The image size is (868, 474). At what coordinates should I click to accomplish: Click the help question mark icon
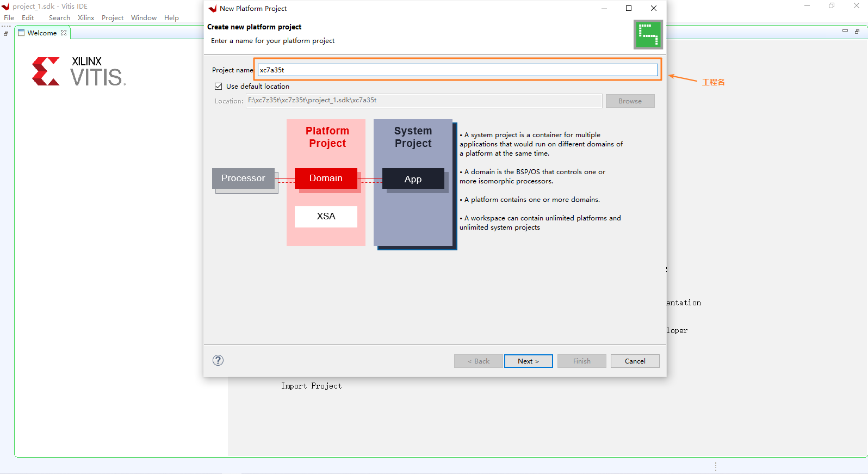click(x=218, y=360)
